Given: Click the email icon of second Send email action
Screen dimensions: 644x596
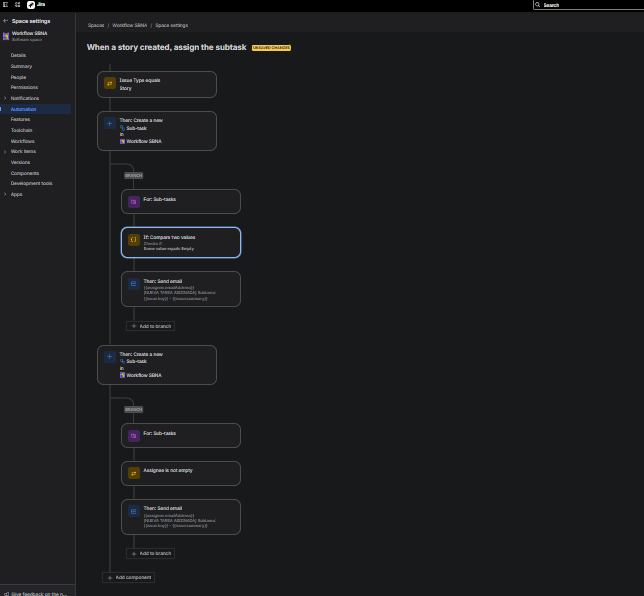Looking at the screenshot, I should [133, 511].
